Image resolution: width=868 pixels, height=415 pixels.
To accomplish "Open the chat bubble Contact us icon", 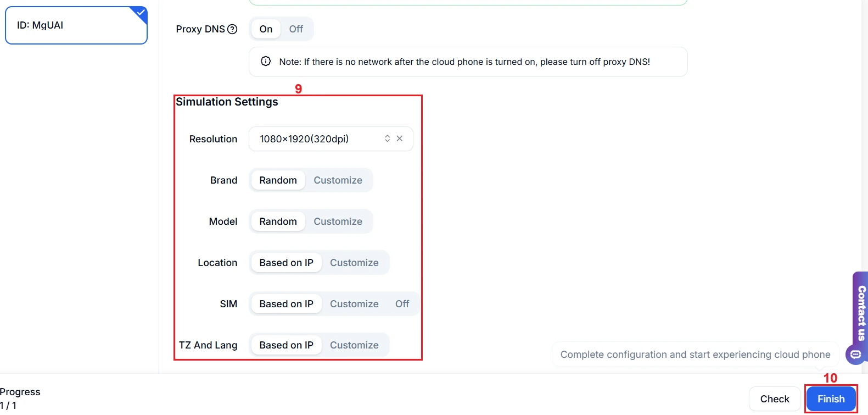I will click(855, 355).
